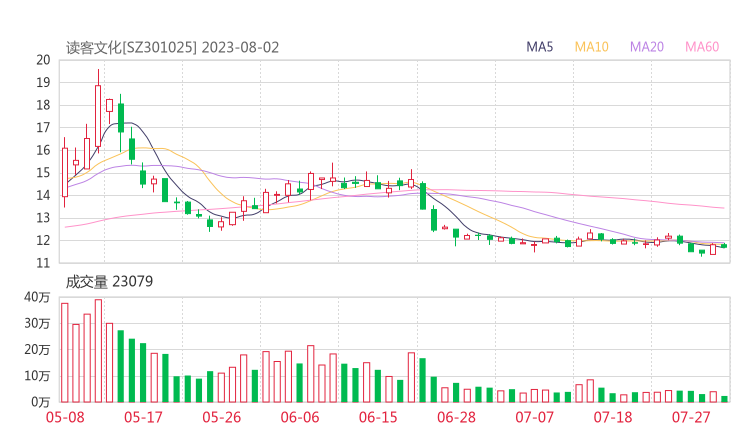Click the price axis value 13

pyautogui.click(x=43, y=218)
